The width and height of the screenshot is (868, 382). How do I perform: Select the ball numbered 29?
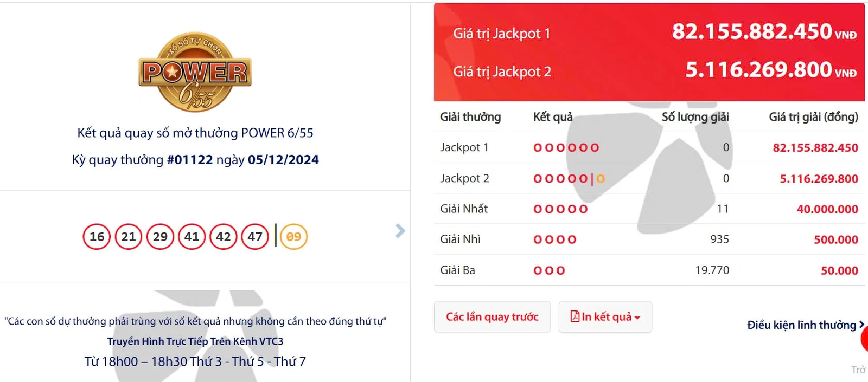[x=159, y=237]
